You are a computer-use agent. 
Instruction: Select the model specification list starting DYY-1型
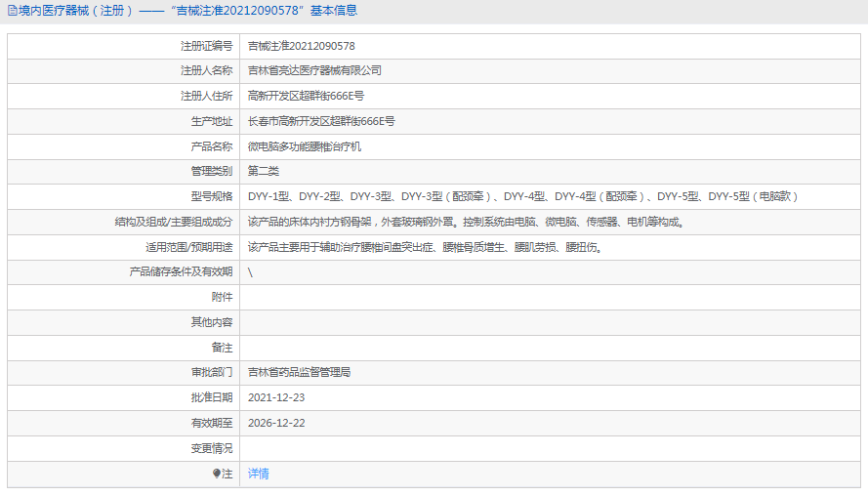pyautogui.click(x=522, y=196)
